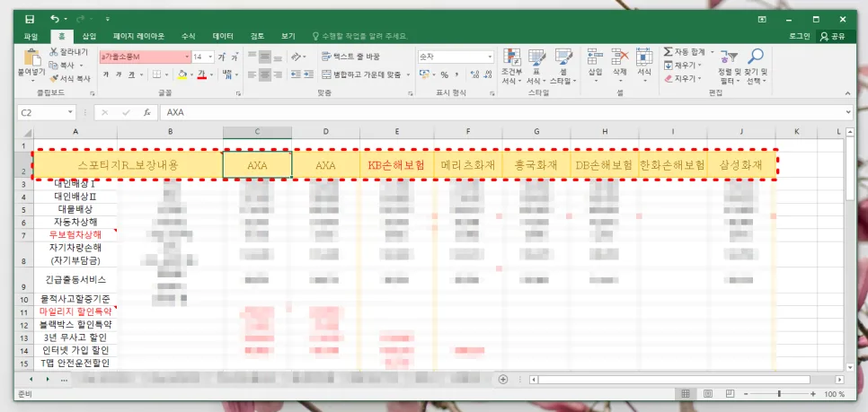868x412 pixels.
Task: Click Delete cells (삭제)
Action: click(x=619, y=66)
